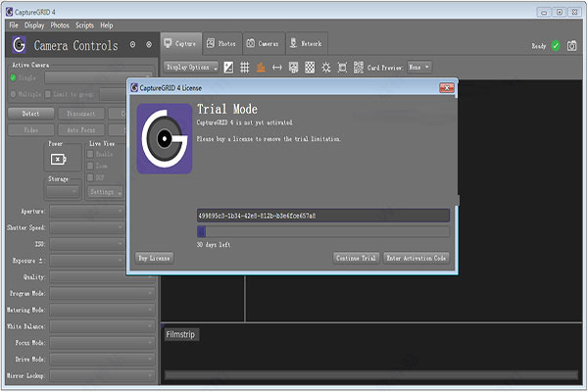Viewport: 588px width, 392px height.
Task: Open the Mirror Lockup dropdown
Action: tap(102, 375)
